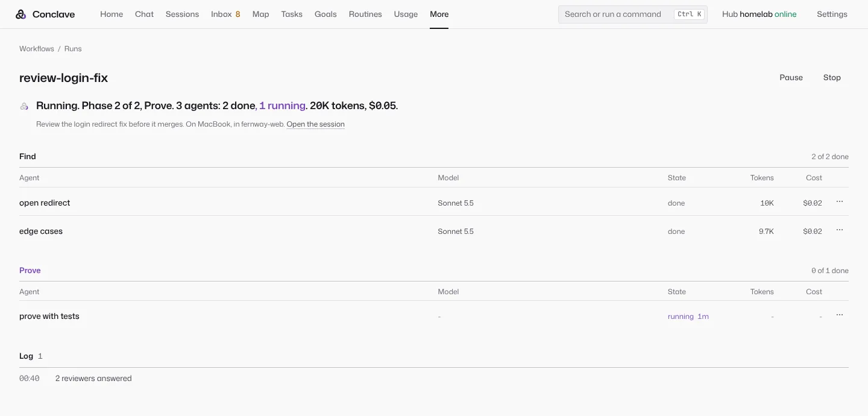The height and width of the screenshot is (416, 868).
Task: Switch to the Sessions tab
Action: 182,14
